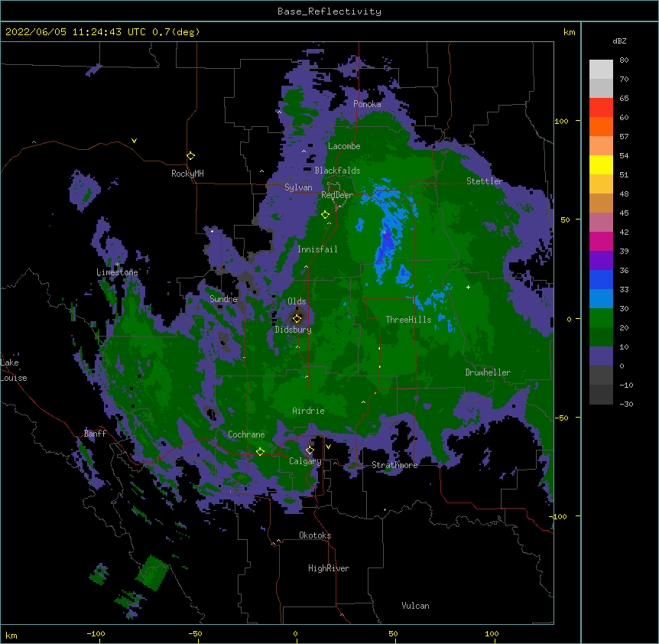Click the Blackfalds city label
This screenshot has width=659, height=644.
click(x=337, y=171)
